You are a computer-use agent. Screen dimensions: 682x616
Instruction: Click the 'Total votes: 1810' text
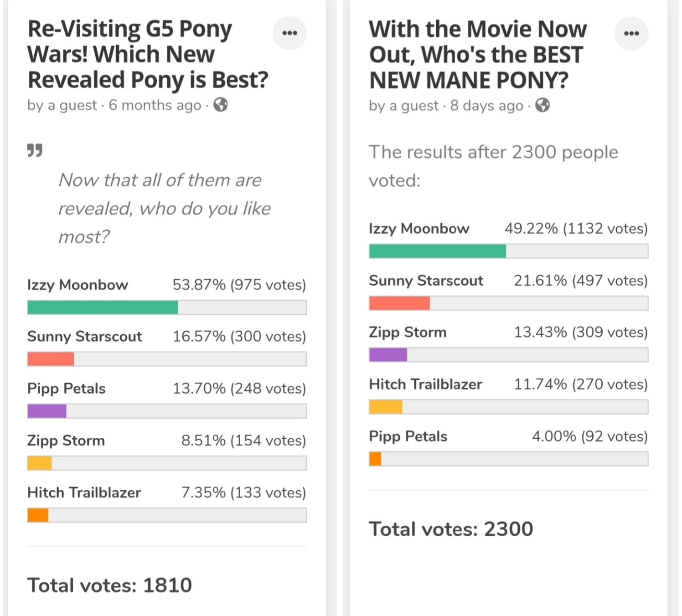[109, 585]
